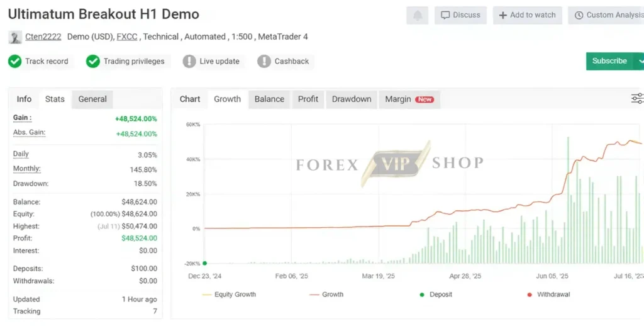The height and width of the screenshot is (326, 644).
Task: Expand the Subscribe dropdown arrow
Action: (640, 61)
